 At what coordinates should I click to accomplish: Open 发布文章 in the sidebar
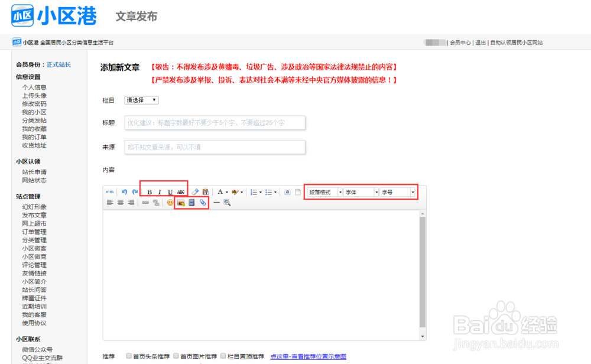click(x=34, y=215)
